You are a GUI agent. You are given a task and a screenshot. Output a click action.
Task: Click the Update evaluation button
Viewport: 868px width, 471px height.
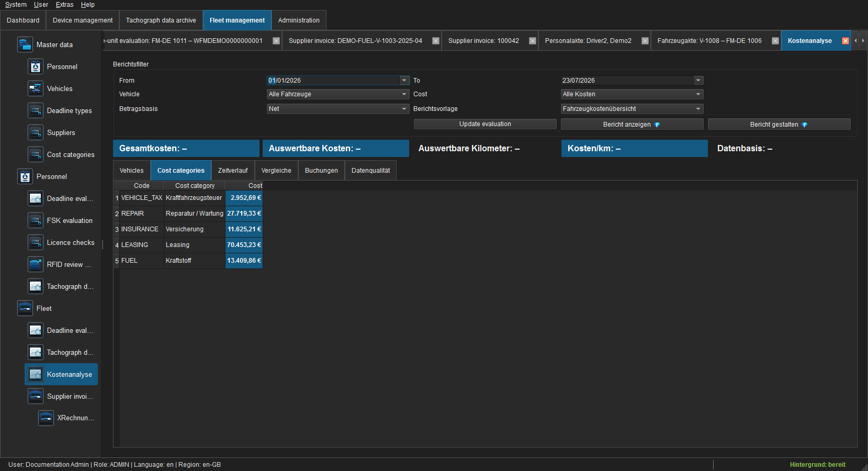pyautogui.click(x=485, y=124)
